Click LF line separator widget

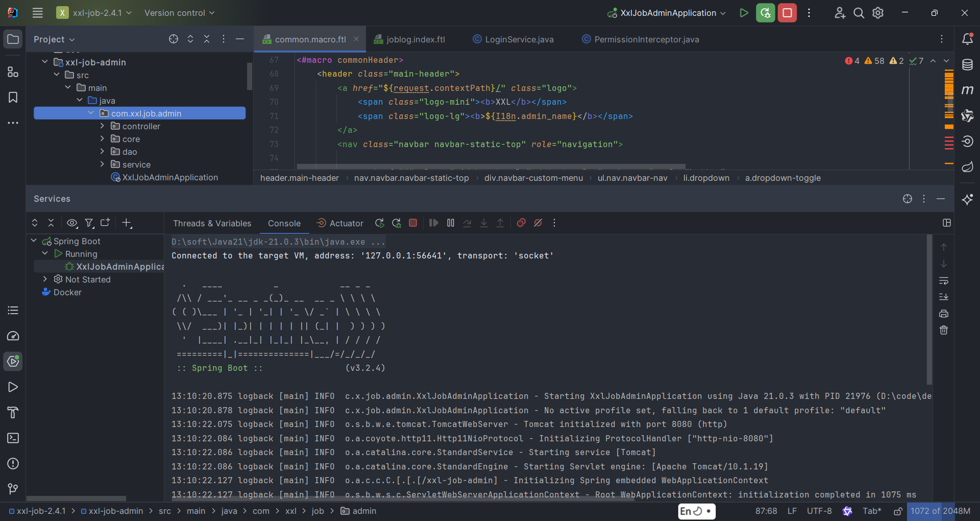pyautogui.click(x=792, y=511)
